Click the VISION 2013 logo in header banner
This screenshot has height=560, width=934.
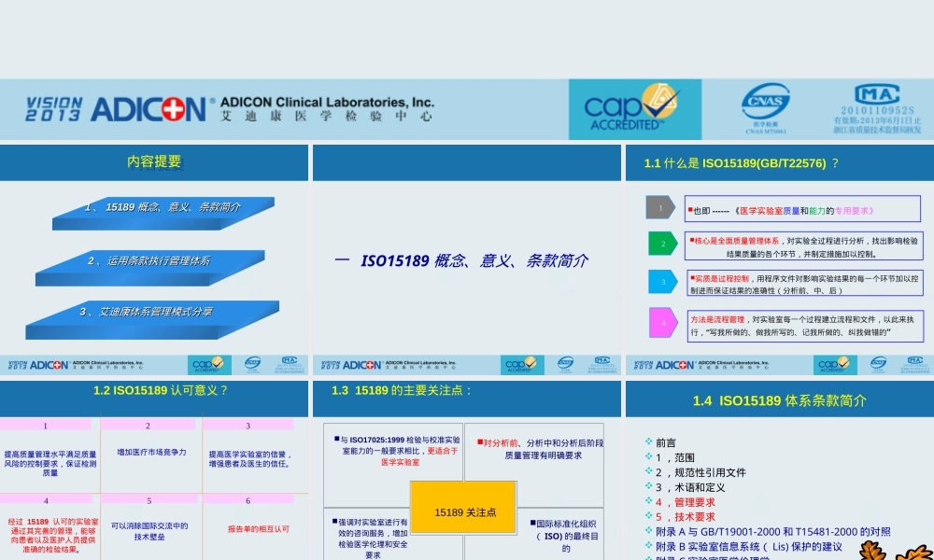coord(53,109)
